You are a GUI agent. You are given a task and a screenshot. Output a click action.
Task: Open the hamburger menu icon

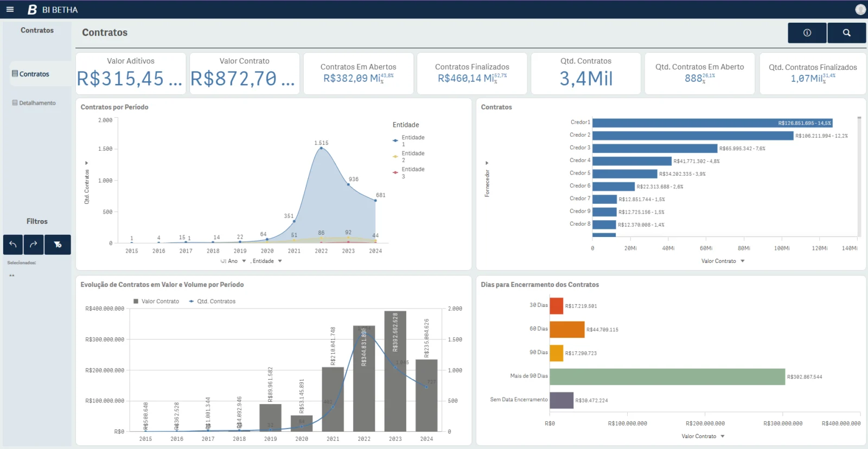10,9
